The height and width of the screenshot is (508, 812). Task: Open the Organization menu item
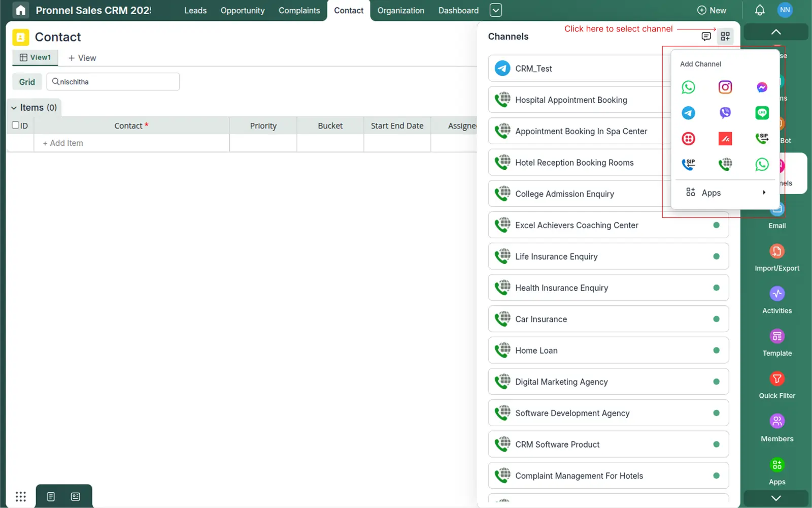pos(400,10)
